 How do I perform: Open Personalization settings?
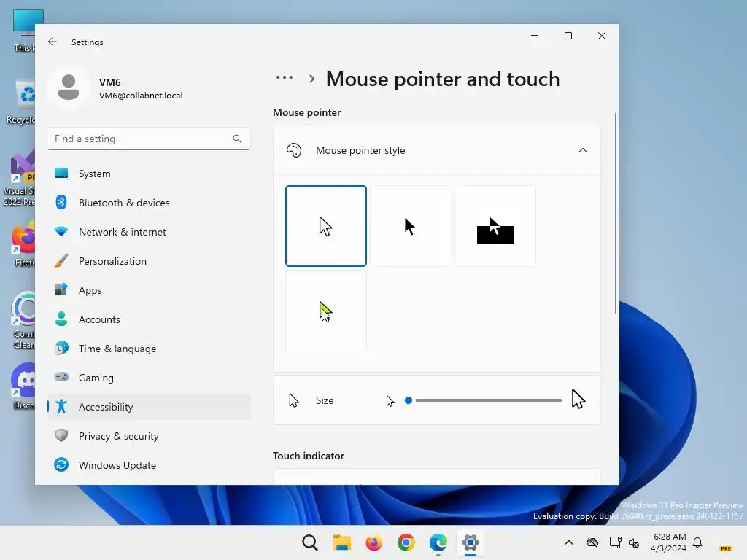[149, 261]
